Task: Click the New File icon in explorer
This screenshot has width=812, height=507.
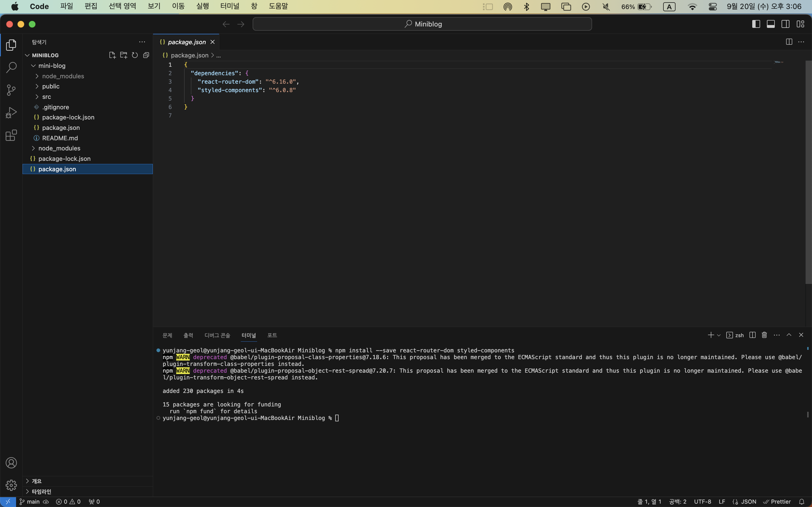Action: (112, 55)
